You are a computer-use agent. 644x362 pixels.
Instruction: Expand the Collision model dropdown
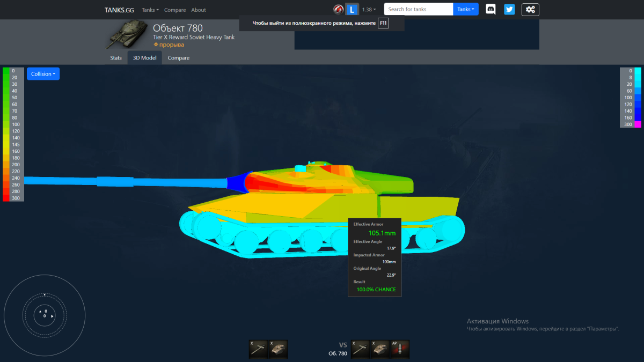pyautogui.click(x=43, y=74)
